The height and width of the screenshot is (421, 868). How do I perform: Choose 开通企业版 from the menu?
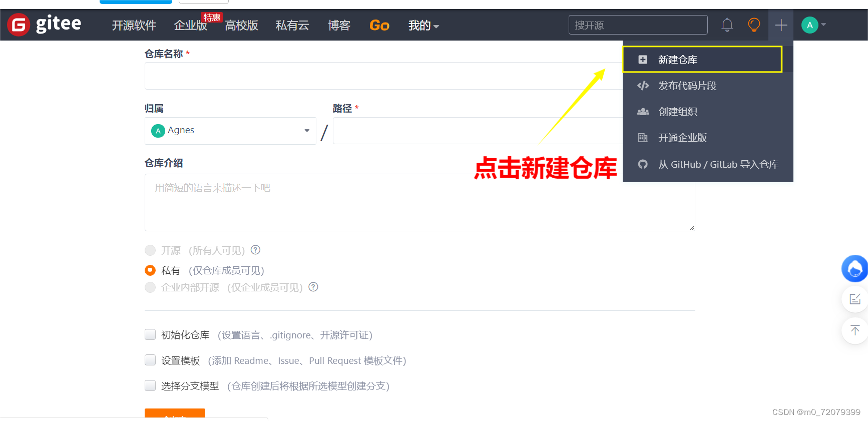tap(708, 138)
